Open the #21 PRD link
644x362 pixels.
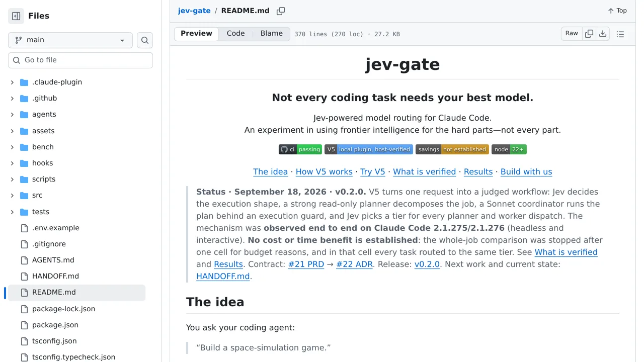[306, 264]
